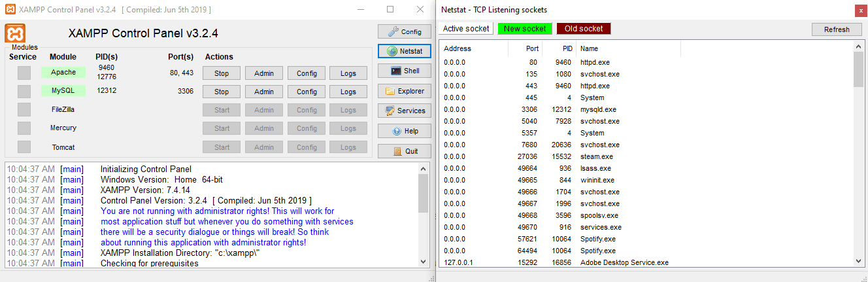Sort Netstat list by PID column
Screen dimensions: 868x282
pyautogui.click(x=560, y=48)
